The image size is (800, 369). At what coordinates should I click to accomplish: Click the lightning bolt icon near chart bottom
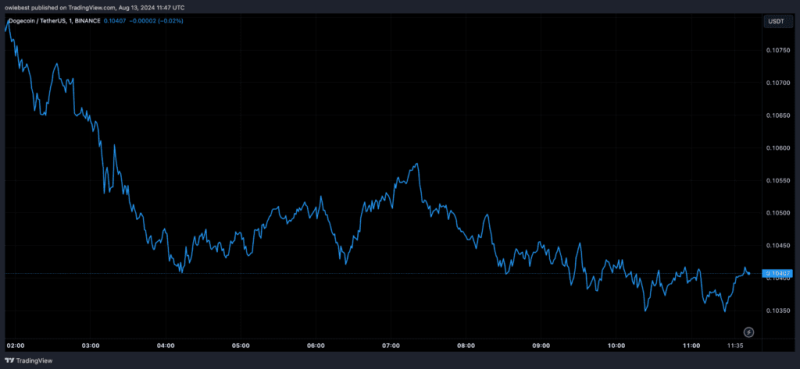click(748, 332)
